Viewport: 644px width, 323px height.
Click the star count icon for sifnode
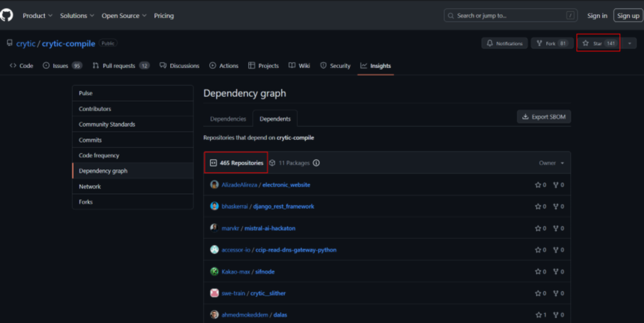[538, 272]
